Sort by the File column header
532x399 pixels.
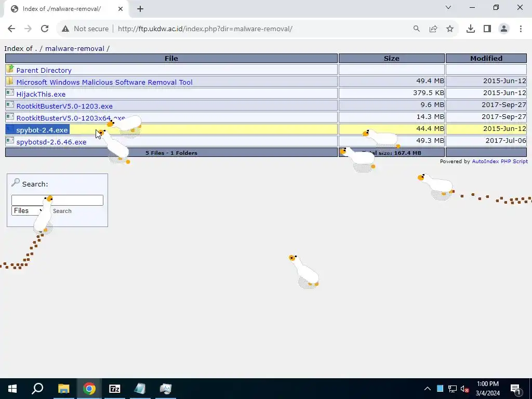click(x=171, y=58)
